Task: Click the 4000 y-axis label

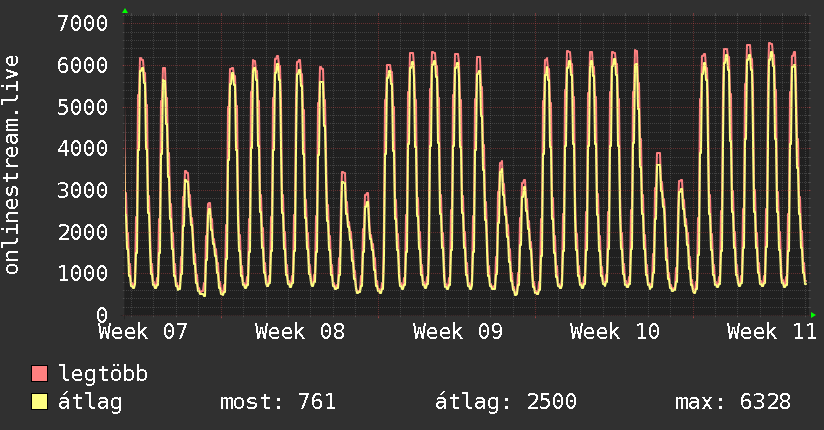Action: pos(83,148)
